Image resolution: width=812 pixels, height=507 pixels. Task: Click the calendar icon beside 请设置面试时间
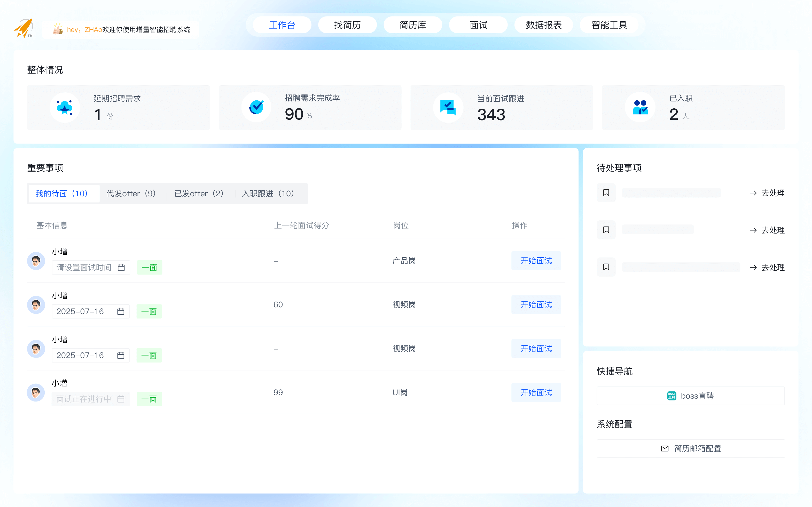click(121, 267)
